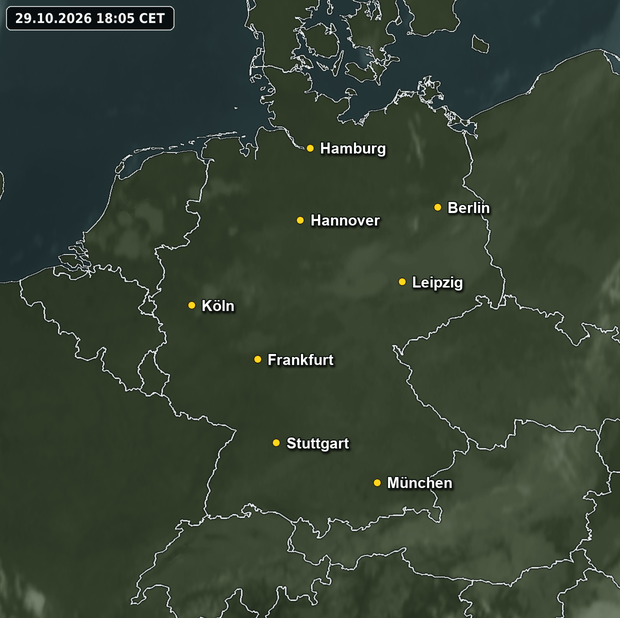Select the München city label
The width and height of the screenshot is (620, 618).
pos(420,483)
